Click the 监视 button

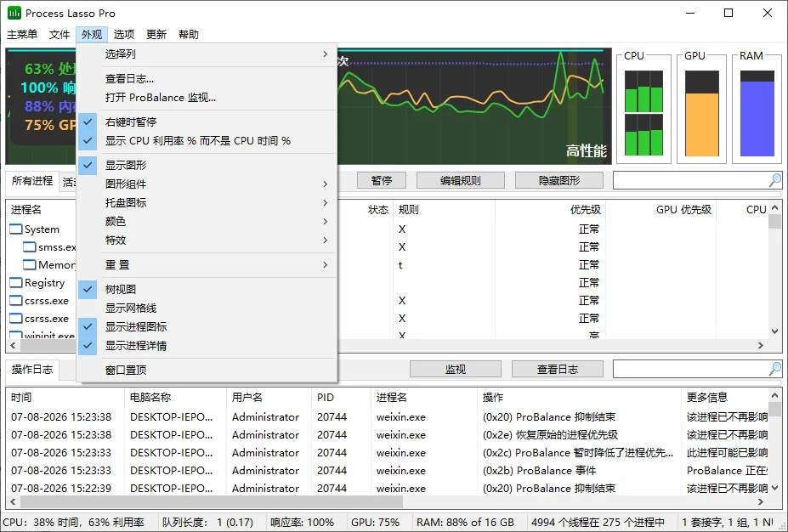coord(456,369)
